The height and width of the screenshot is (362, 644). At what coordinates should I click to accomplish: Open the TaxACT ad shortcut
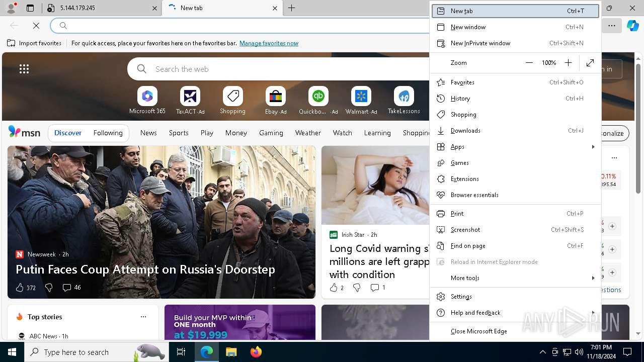[190, 101]
